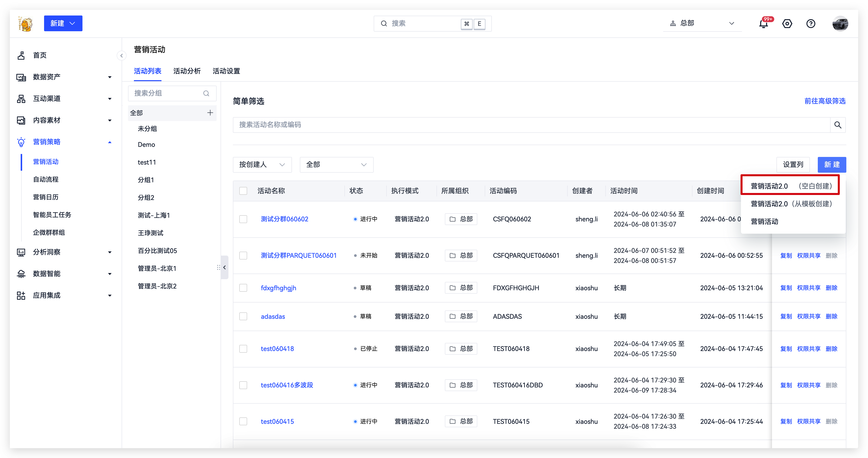
Task: Click the 数据资产 sidebar icon
Action: 21,77
